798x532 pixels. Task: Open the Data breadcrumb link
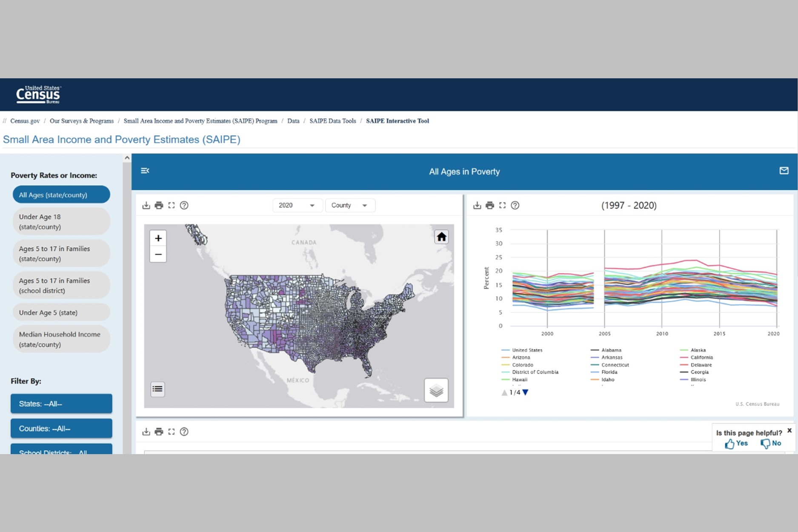[x=293, y=121]
